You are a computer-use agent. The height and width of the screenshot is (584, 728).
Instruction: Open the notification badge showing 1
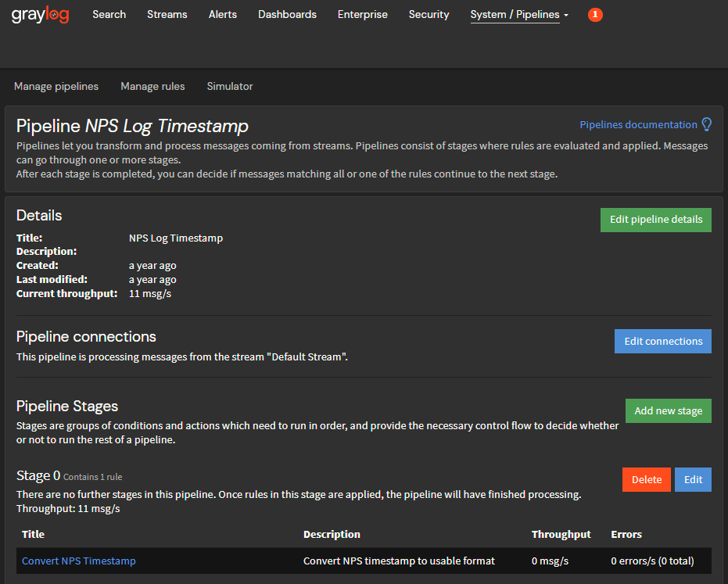[595, 15]
